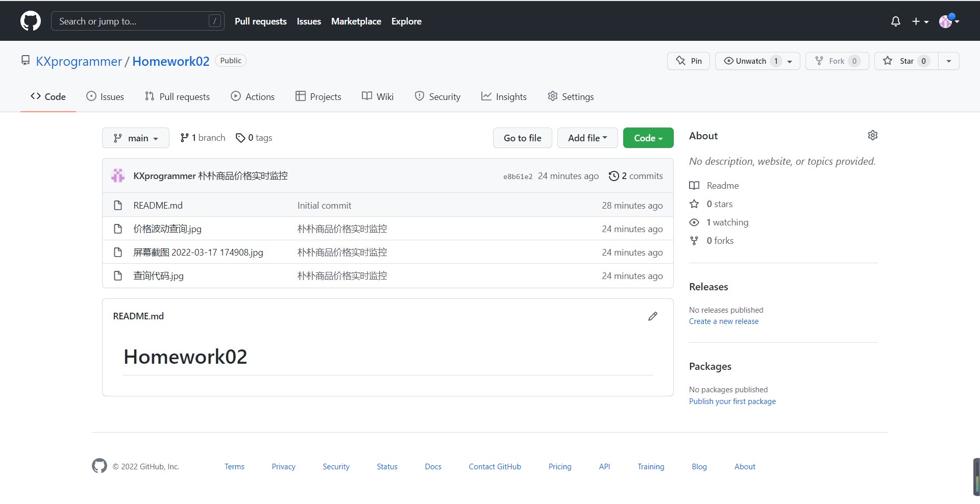Image resolution: width=980 pixels, height=504 pixels.
Task: Click the tag icon beside 0 tags
Action: (240, 138)
